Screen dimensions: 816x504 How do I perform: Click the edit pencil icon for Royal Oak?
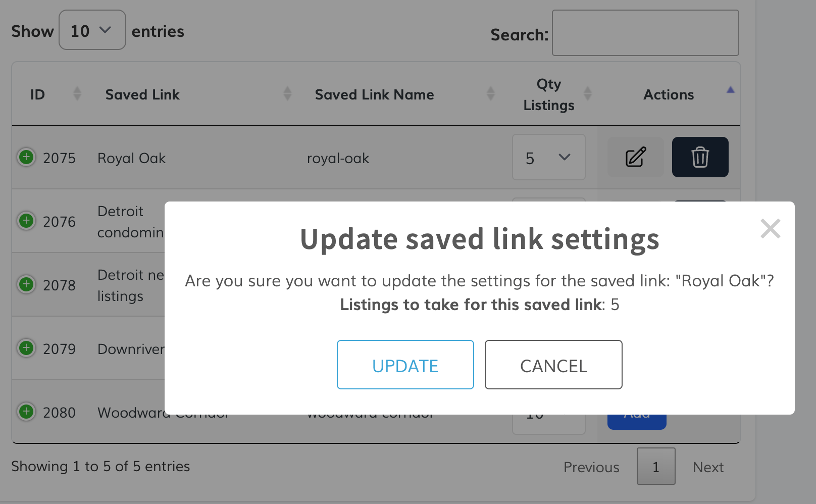pyautogui.click(x=635, y=157)
